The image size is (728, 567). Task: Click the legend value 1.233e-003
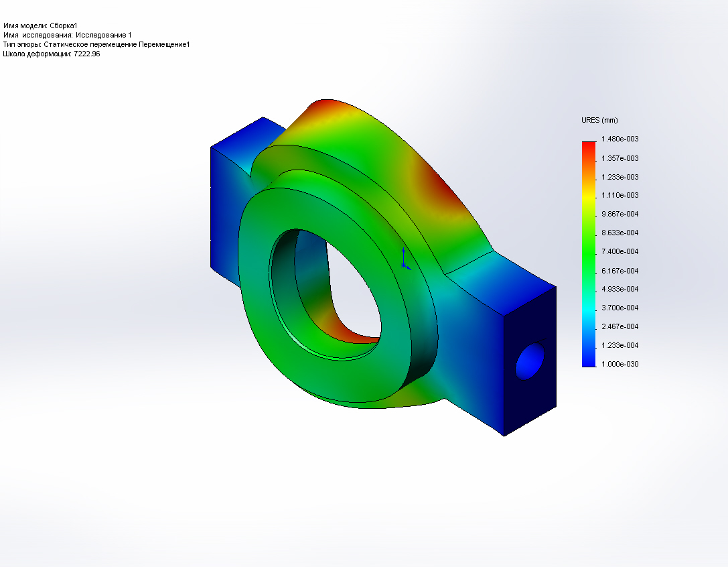tap(620, 177)
